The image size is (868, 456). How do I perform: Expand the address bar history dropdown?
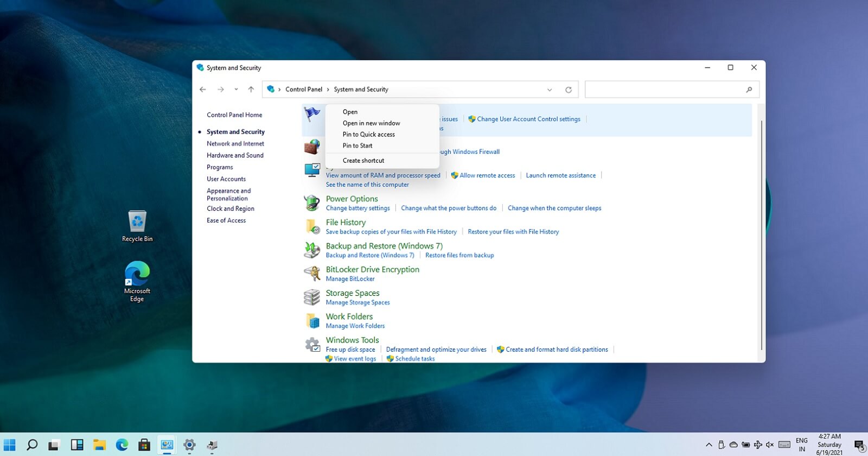coord(550,90)
